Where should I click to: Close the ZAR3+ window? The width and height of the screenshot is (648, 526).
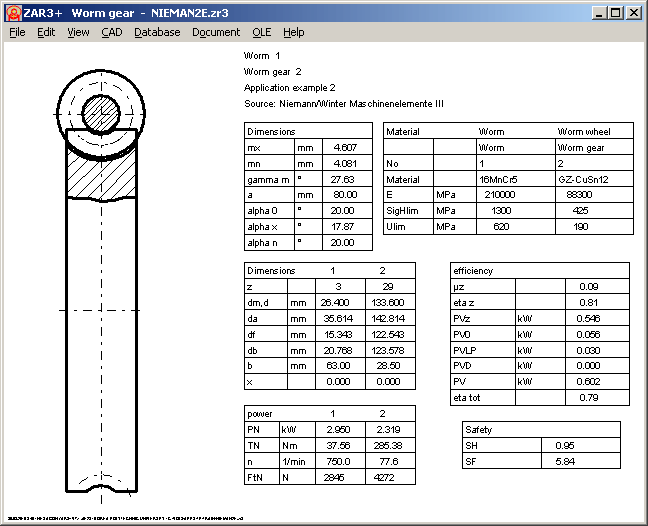pos(635,13)
